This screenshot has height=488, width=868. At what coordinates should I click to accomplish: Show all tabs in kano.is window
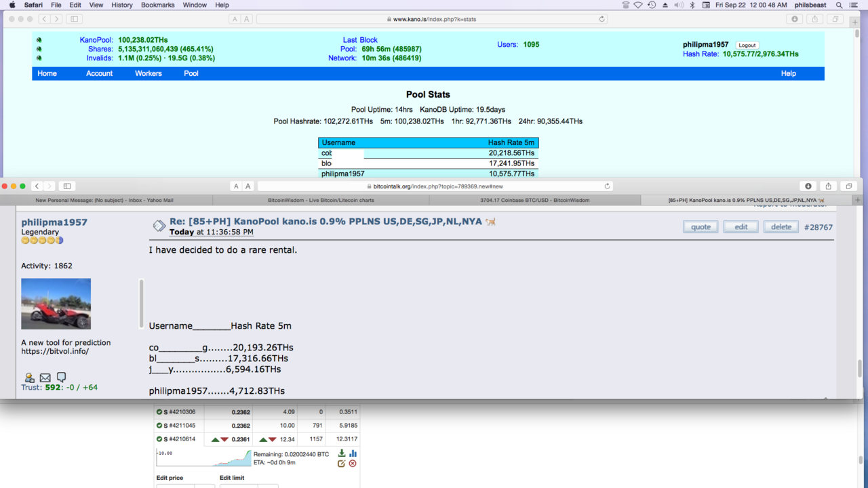coord(835,19)
